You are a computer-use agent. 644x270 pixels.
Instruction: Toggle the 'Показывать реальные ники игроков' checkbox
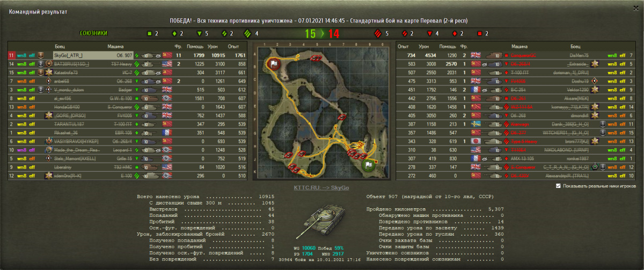tap(559, 186)
